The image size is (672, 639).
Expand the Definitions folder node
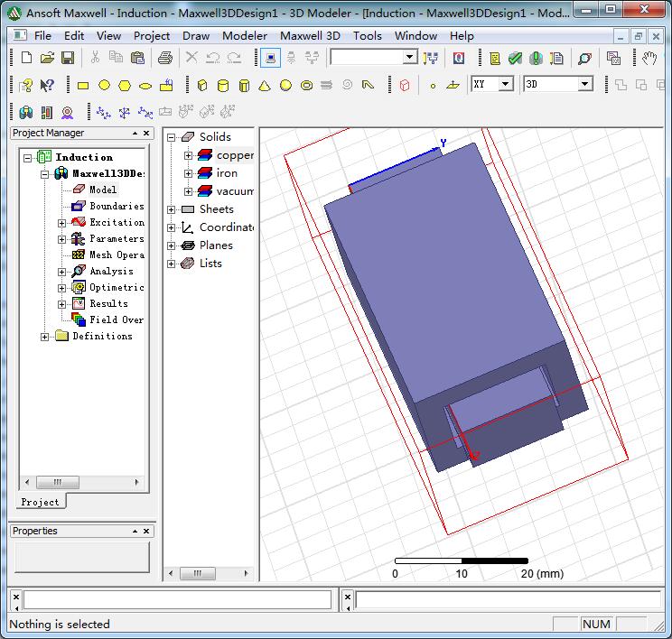click(x=44, y=337)
